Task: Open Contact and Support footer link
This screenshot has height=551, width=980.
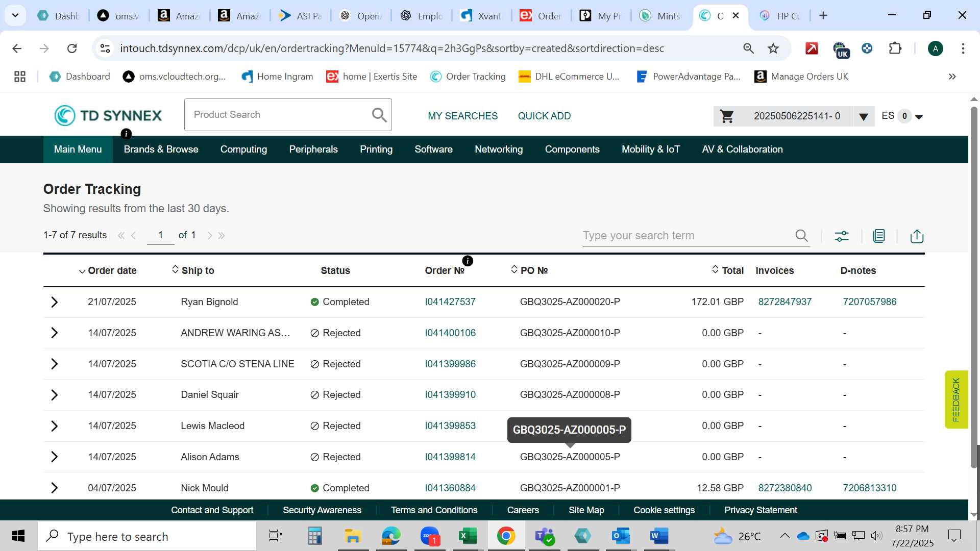Action: (x=212, y=510)
